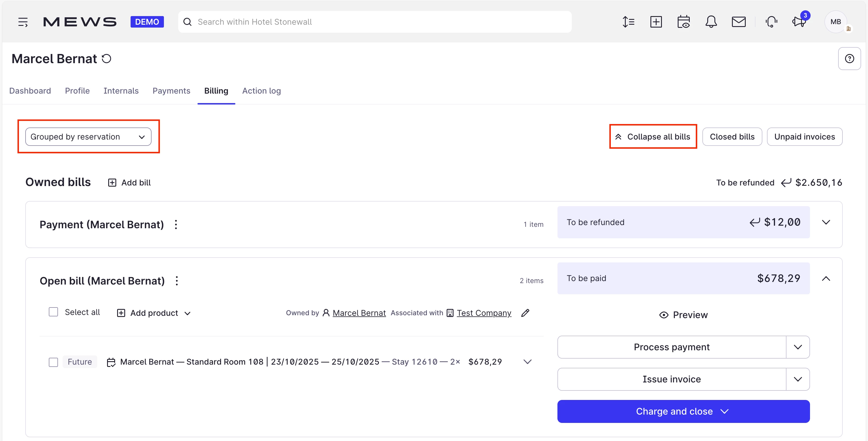Expand the Payment bill chevron

click(x=826, y=222)
